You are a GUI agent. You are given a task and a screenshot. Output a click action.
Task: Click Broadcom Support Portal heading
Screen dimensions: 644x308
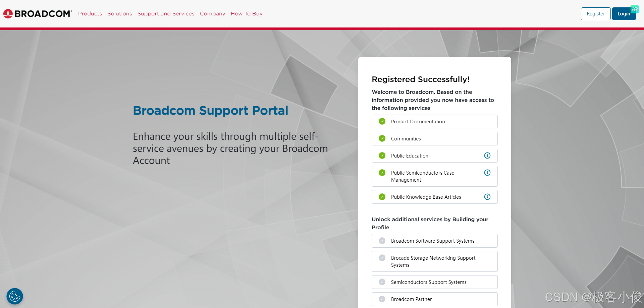(x=210, y=110)
